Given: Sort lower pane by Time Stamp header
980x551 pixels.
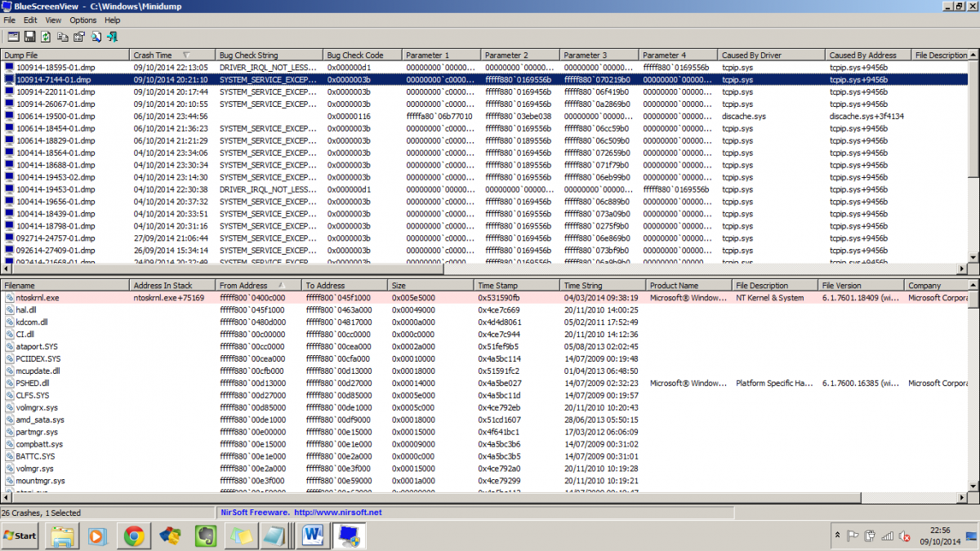Looking at the screenshot, I should pyautogui.click(x=517, y=286).
